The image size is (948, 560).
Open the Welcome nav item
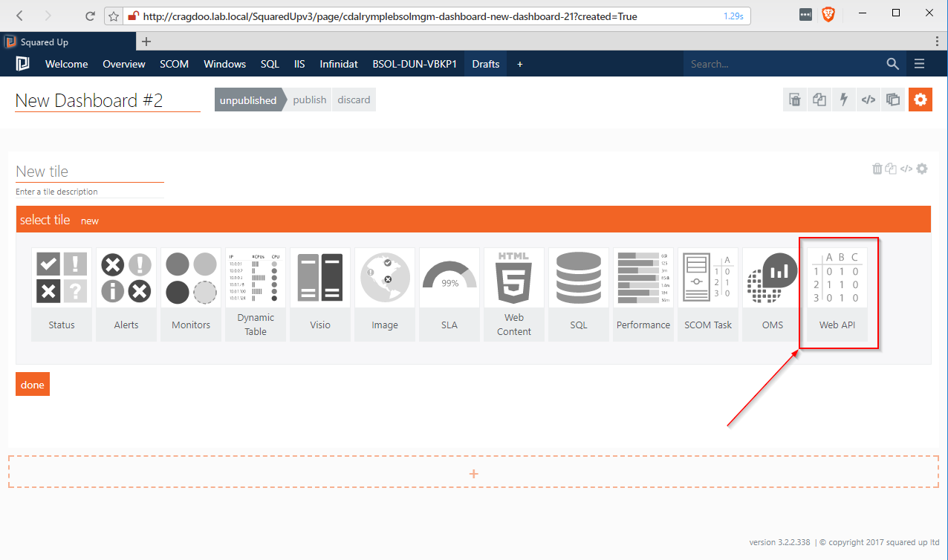pyautogui.click(x=67, y=64)
